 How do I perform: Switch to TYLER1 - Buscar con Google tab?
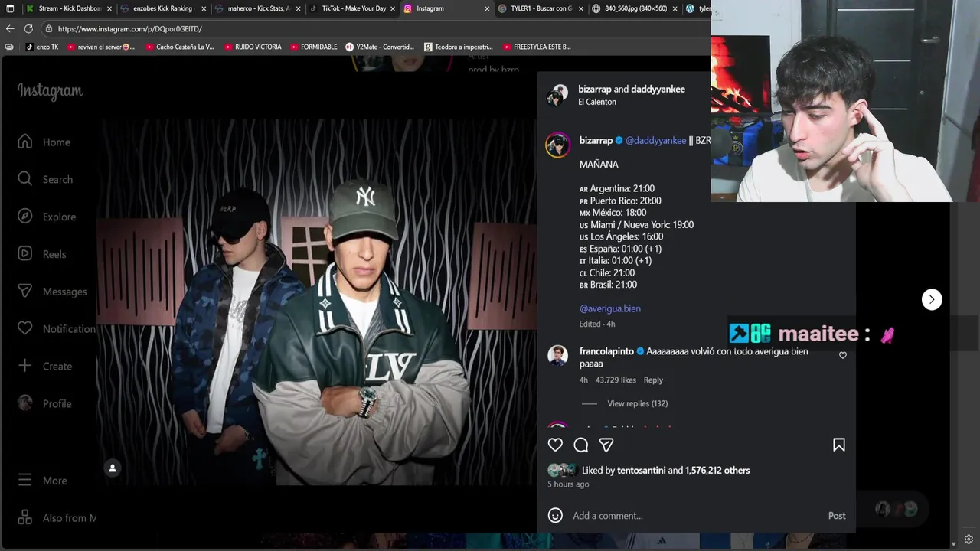(x=540, y=8)
